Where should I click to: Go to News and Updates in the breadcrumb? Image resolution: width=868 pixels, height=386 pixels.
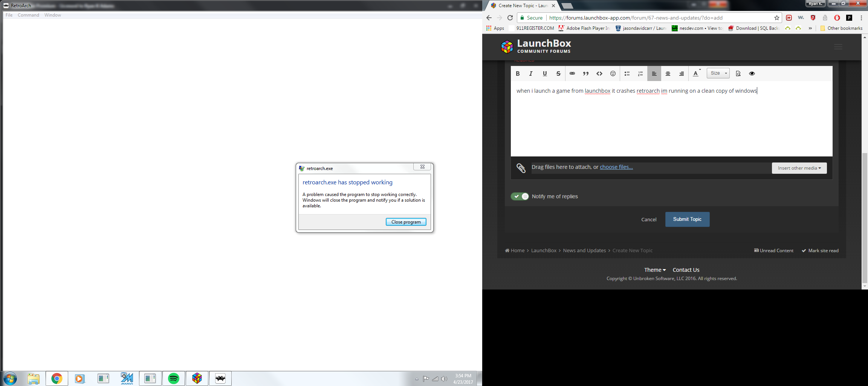584,251
